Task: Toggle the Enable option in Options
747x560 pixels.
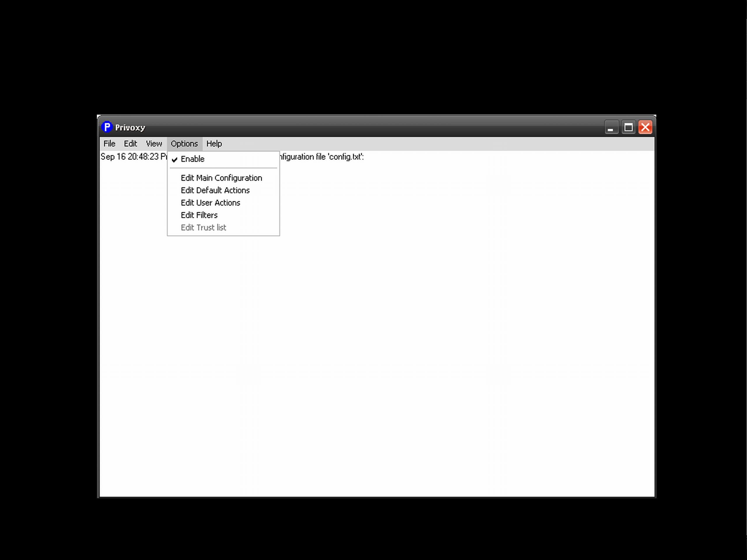Action: [192, 158]
